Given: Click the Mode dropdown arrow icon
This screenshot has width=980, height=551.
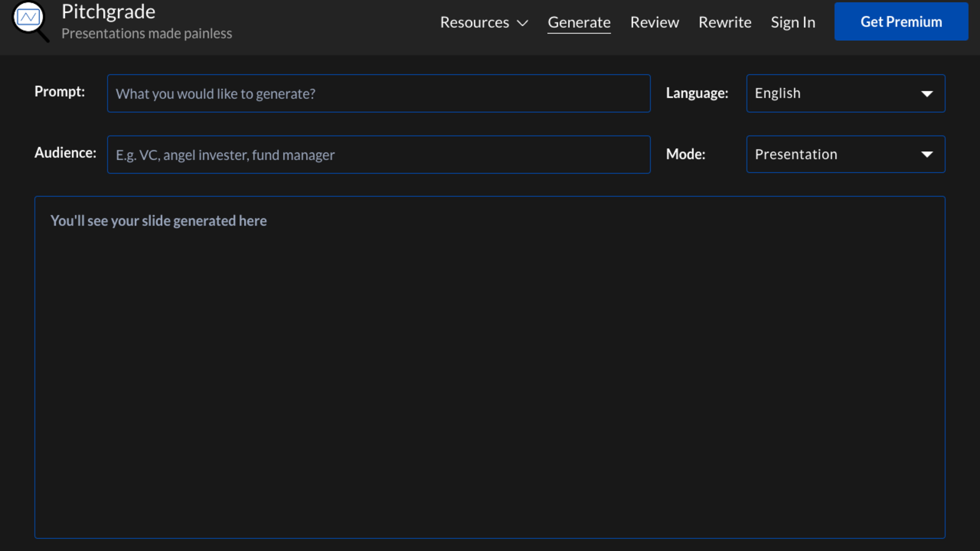Looking at the screenshot, I should (x=927, y=154).
